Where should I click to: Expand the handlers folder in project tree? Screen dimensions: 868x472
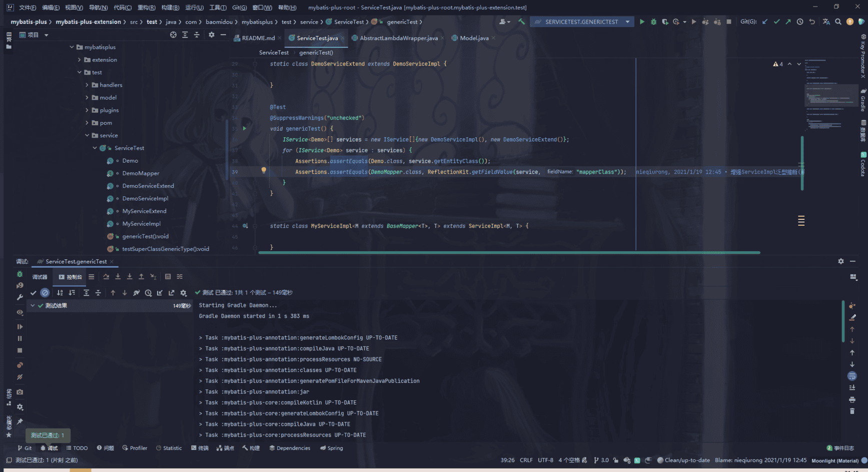click(x=87, y=85)
